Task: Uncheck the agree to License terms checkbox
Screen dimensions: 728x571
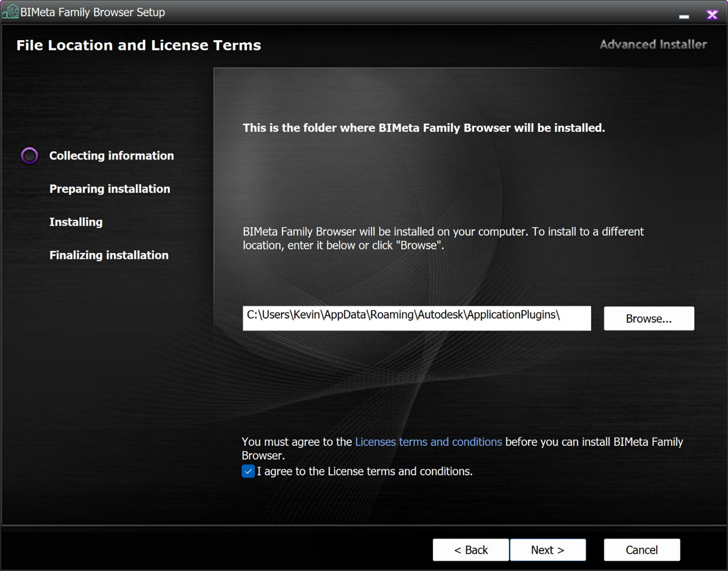Action: coord(248,471)
